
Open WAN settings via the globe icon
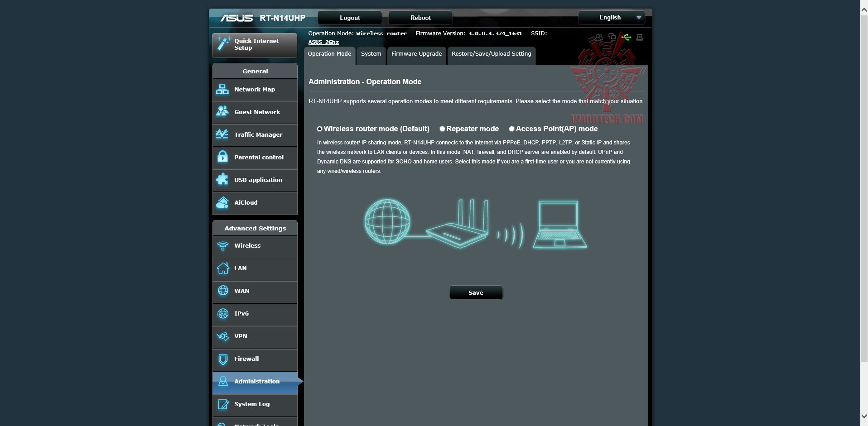click(223, 291)
